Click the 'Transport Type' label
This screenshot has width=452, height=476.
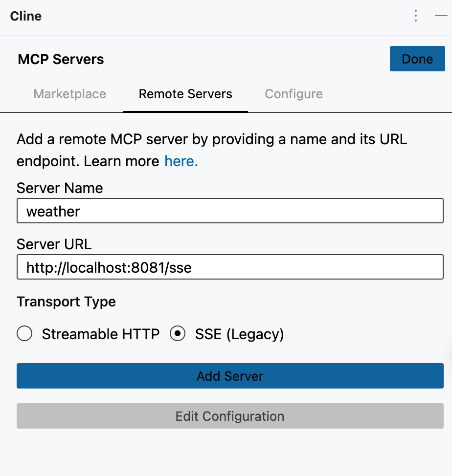pos(66,302)
